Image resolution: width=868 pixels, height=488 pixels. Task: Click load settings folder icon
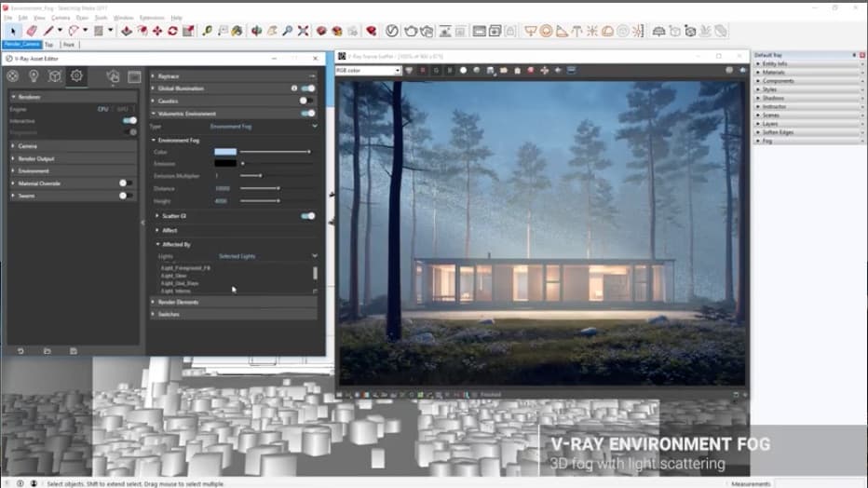[47, 351]
